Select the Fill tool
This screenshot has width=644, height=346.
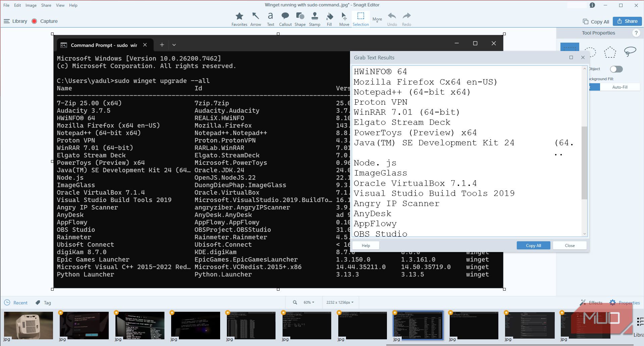pyautogui.click(x=329, y=19)
